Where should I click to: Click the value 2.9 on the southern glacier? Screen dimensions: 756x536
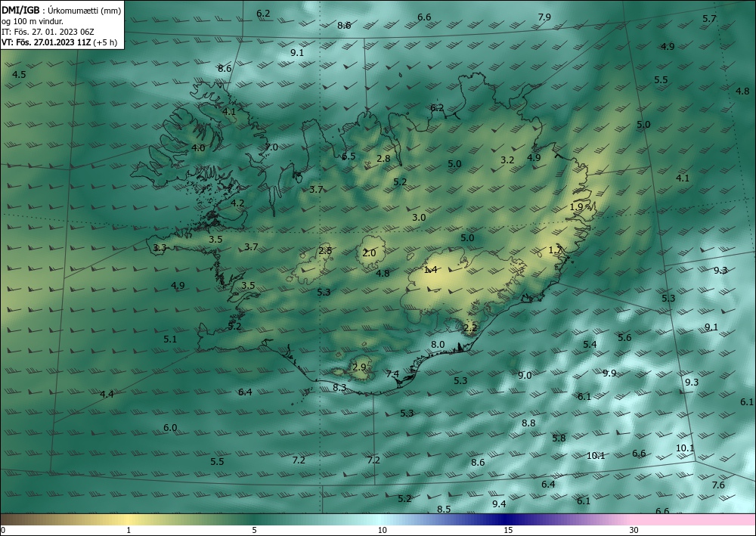[358, 367]
